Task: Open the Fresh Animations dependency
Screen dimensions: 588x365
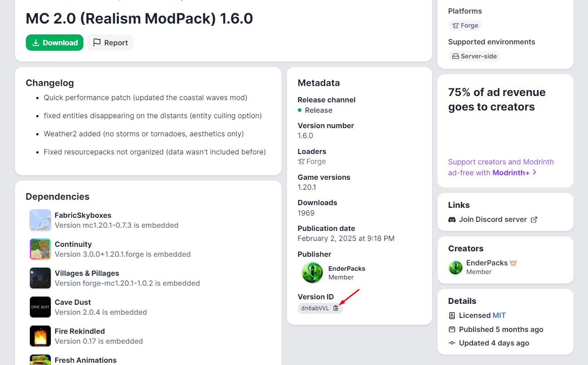Action: 86,360
